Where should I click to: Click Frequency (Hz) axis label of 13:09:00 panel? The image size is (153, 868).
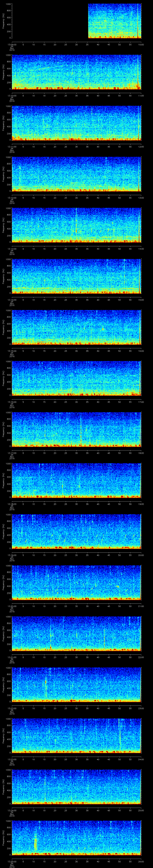click(3, 21)
